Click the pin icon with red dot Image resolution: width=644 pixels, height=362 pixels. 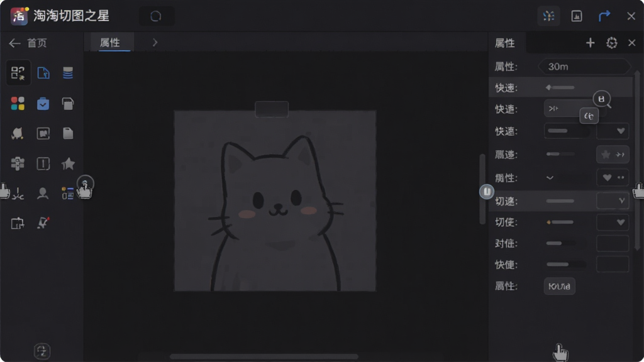click(43, 223)
